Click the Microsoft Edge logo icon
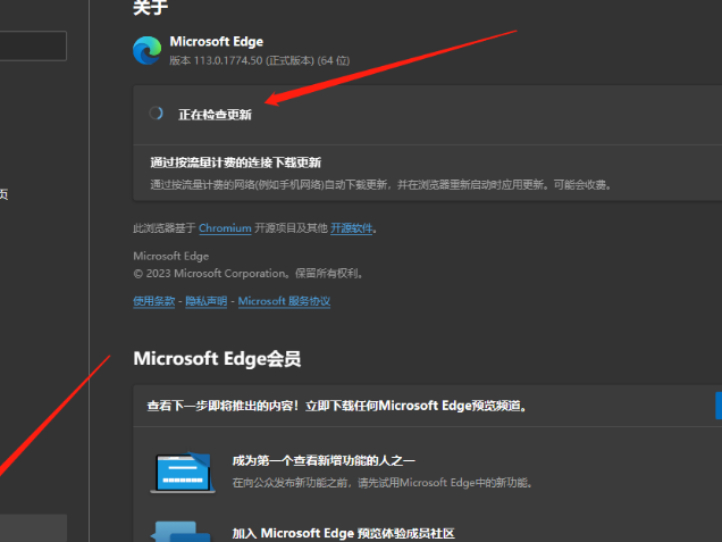 click(147, 50)
